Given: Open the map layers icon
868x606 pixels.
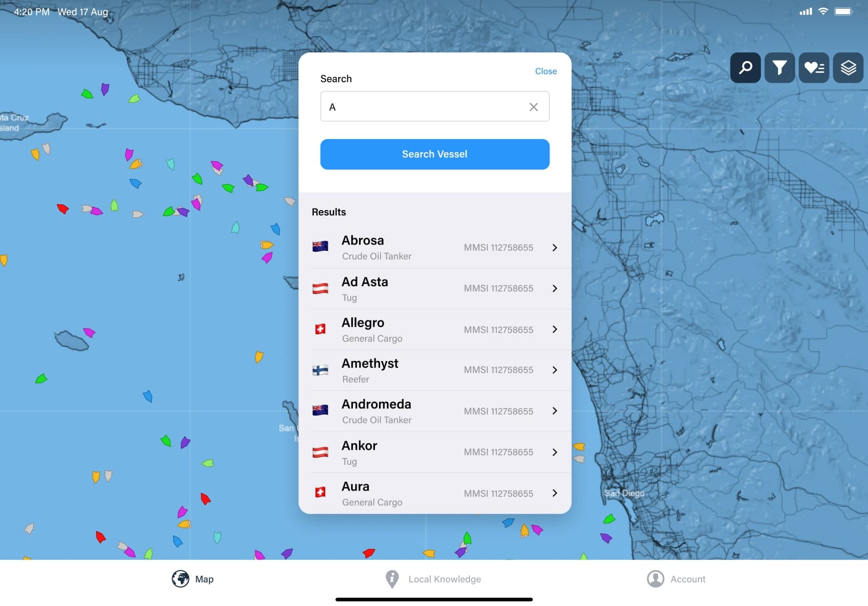Looking at the screenshot, I should 848,67.
